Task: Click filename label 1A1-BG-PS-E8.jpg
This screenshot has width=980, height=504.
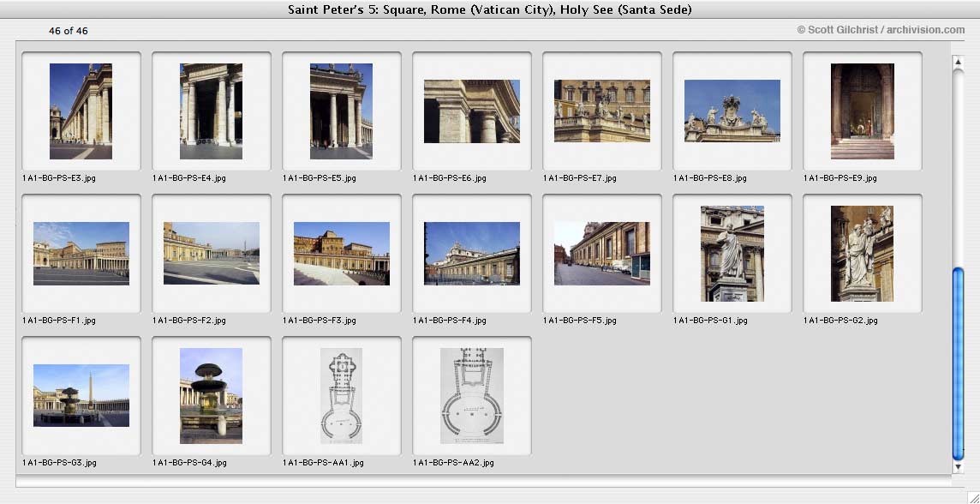Action: click(710, 178)
